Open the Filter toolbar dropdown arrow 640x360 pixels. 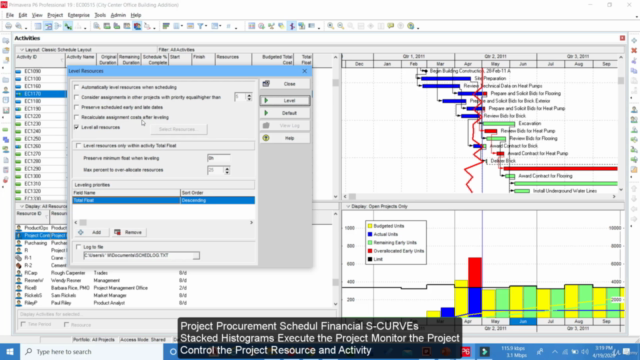click(206, 27)
